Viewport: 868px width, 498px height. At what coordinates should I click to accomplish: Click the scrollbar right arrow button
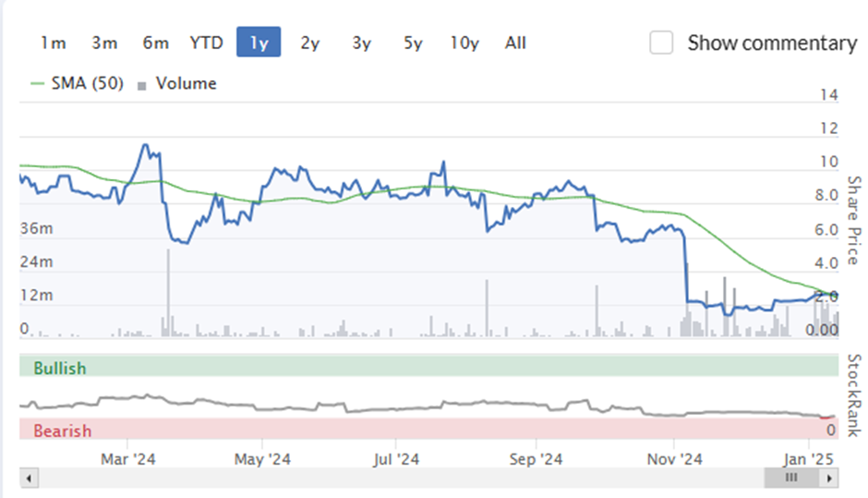pos(828,478)
